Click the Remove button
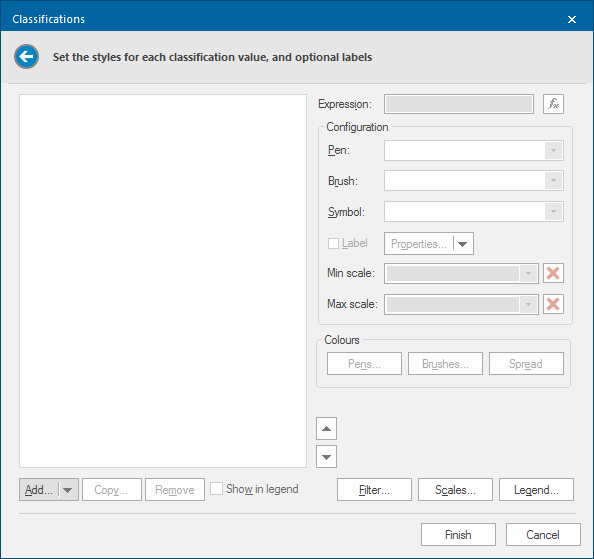The height and width of the screenshot is (559, 594). pyautogui.click(x=175, y=490)
